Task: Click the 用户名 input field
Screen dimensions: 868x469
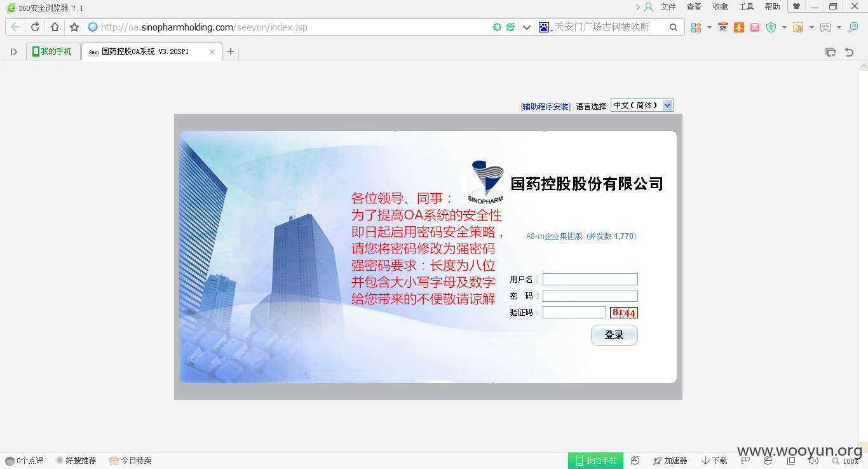Action: [590, 280]
